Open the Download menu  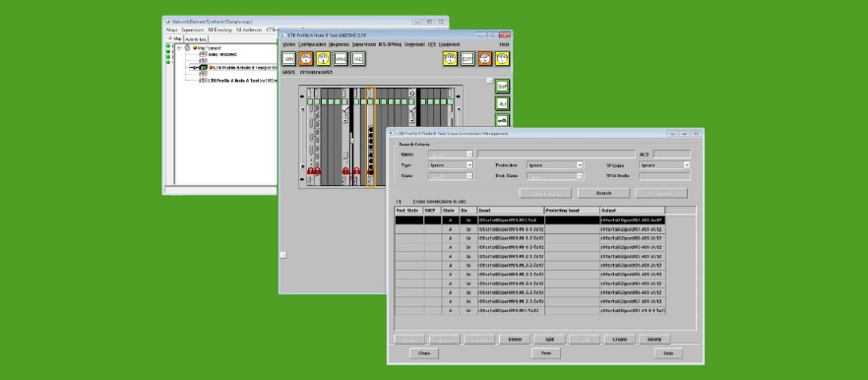coord(414,44)
